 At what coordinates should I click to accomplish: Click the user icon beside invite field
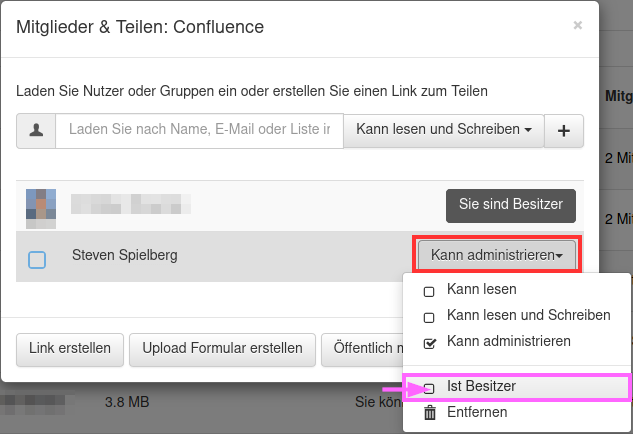[36, 131]
